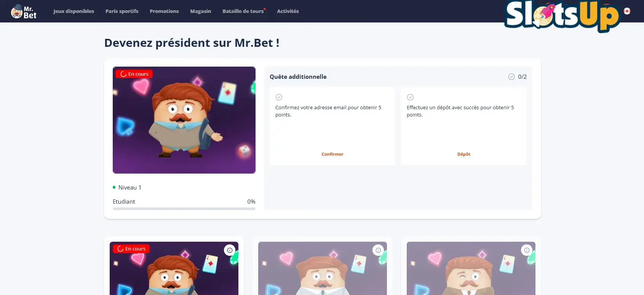Click the check circle icon in the email confirmation quest

click(x=279, y=97)
